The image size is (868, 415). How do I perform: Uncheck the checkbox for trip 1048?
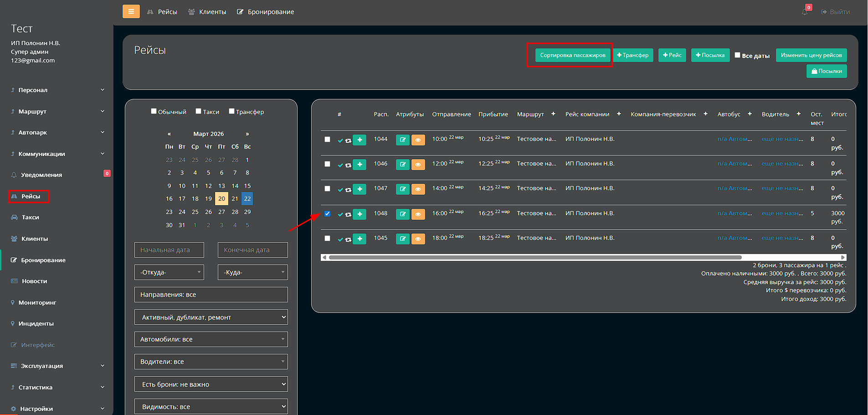[x=327, y=213]
